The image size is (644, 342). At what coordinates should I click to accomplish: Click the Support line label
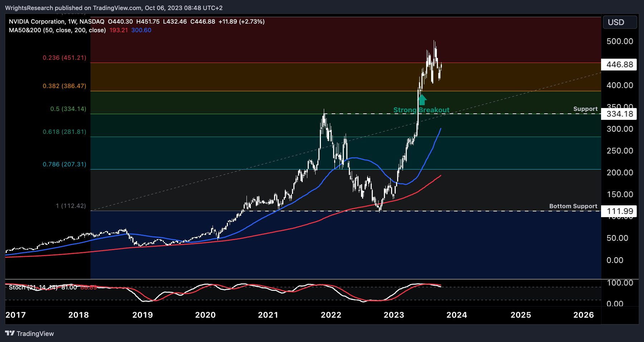point(585,109)
